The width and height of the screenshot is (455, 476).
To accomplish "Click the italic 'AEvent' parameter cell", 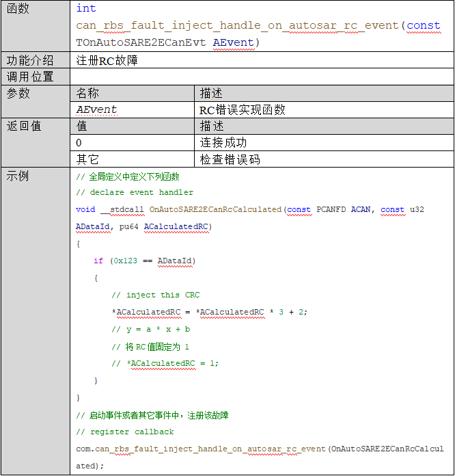I will (x=133, y=109).
